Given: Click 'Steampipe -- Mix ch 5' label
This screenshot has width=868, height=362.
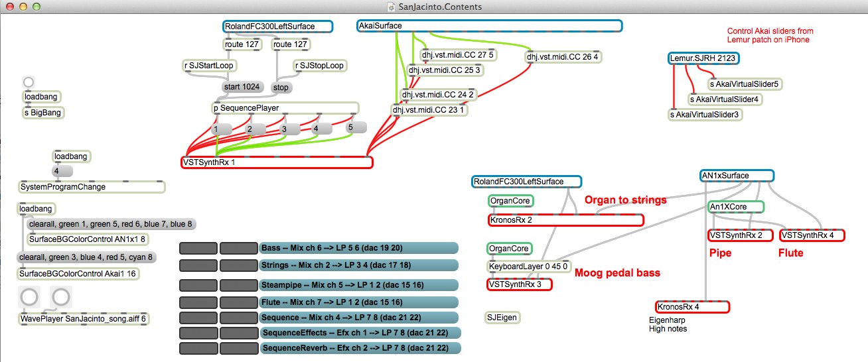Looking at the screenshot, I should point(359,285).
